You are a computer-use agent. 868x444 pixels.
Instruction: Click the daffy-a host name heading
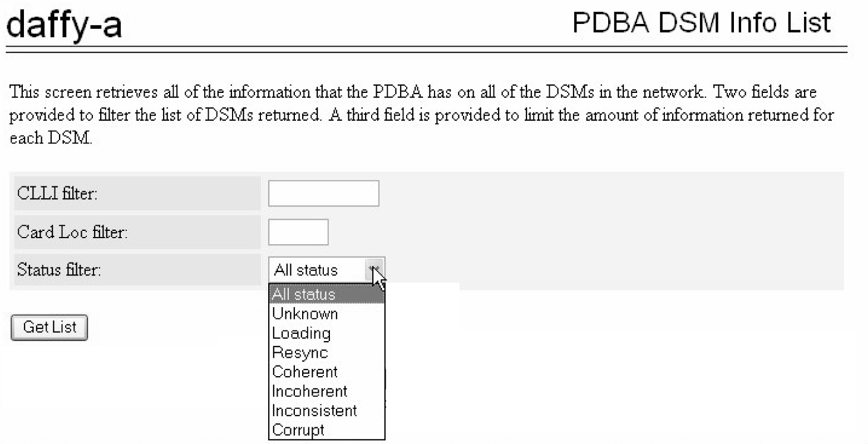coord(63,25)
